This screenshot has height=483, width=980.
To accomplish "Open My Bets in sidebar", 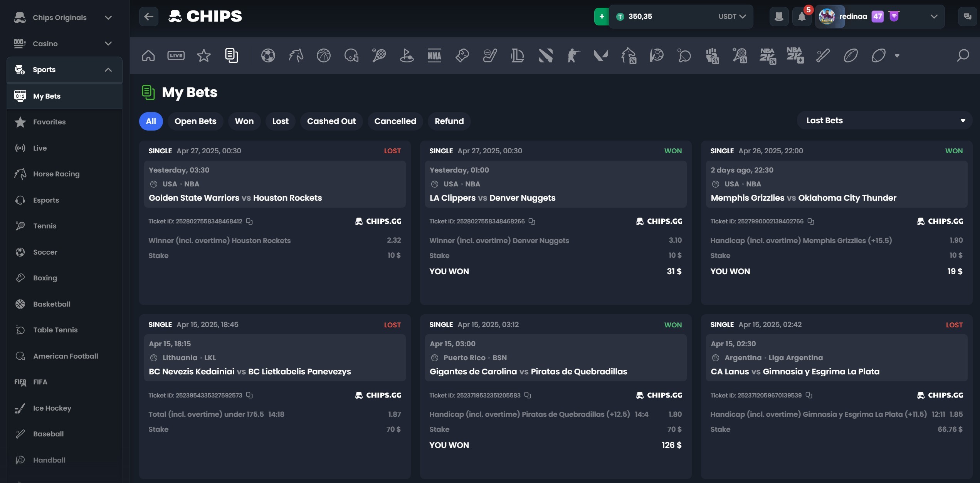I will click(64, 96).
